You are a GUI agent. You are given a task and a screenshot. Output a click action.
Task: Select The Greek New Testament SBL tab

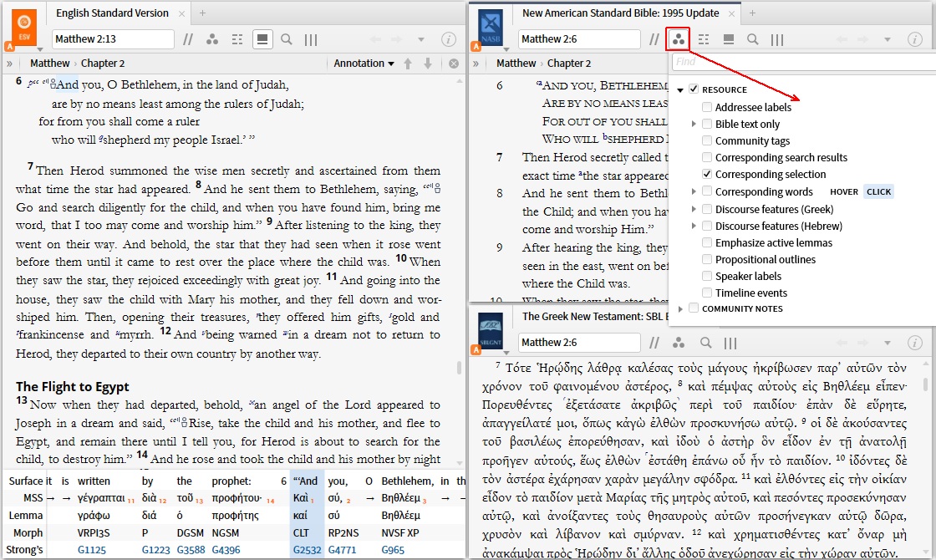pos(593,317)
